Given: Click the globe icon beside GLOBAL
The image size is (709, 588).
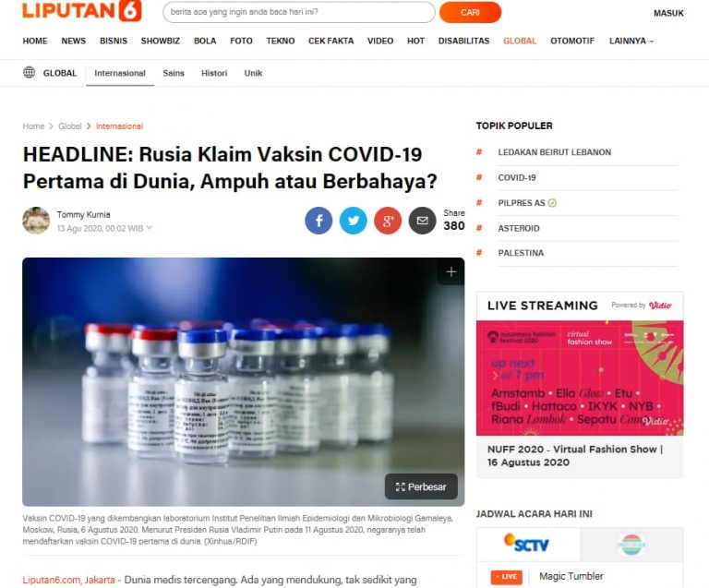Looking at the screenshot, I should (x=29, y=72).
